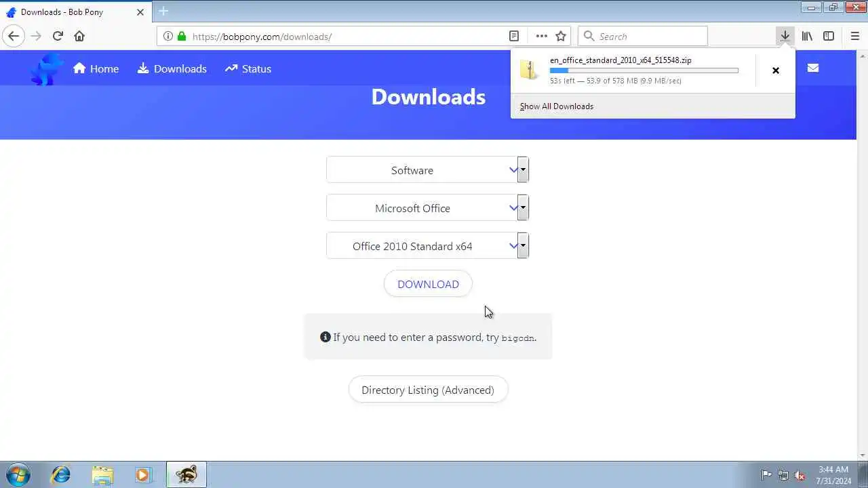The image size is (868, 488).
Task: Open the Windows Start menu
Action: coord(18,474)
